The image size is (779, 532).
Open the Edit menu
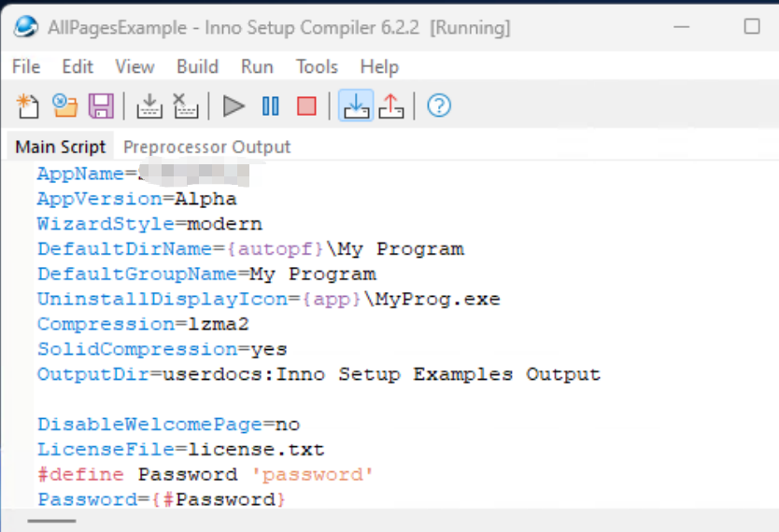[78, 66]
